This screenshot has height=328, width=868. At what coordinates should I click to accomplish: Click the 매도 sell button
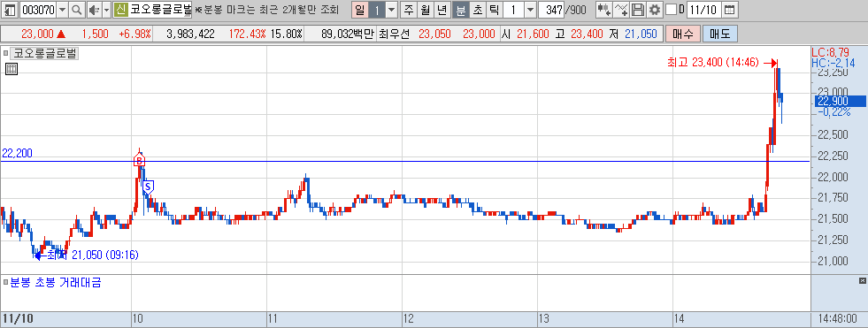coord(719,34)
